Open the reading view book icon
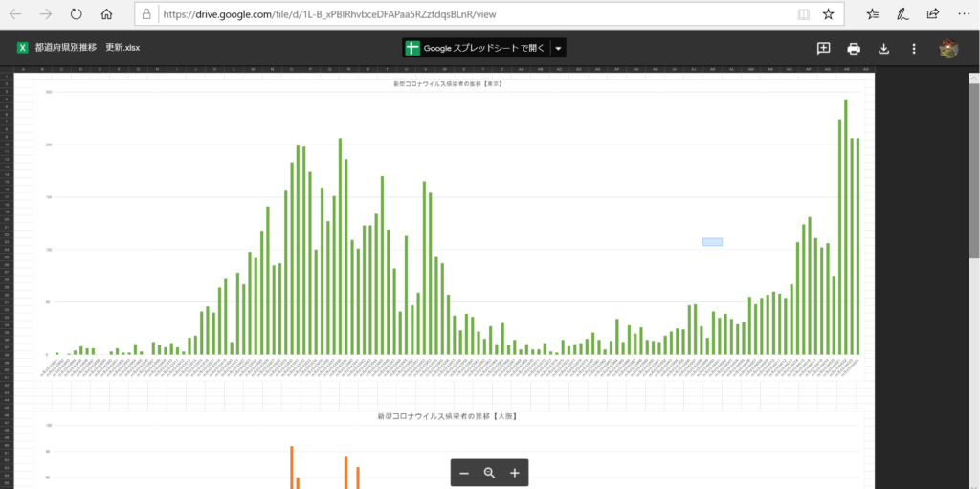 [x=804, y=13]
